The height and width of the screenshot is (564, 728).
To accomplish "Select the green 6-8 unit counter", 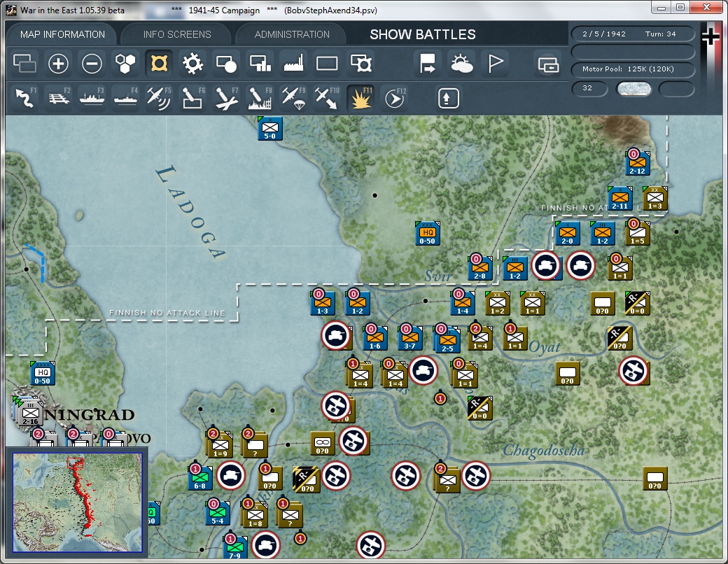I will click(x=199, y=477).
